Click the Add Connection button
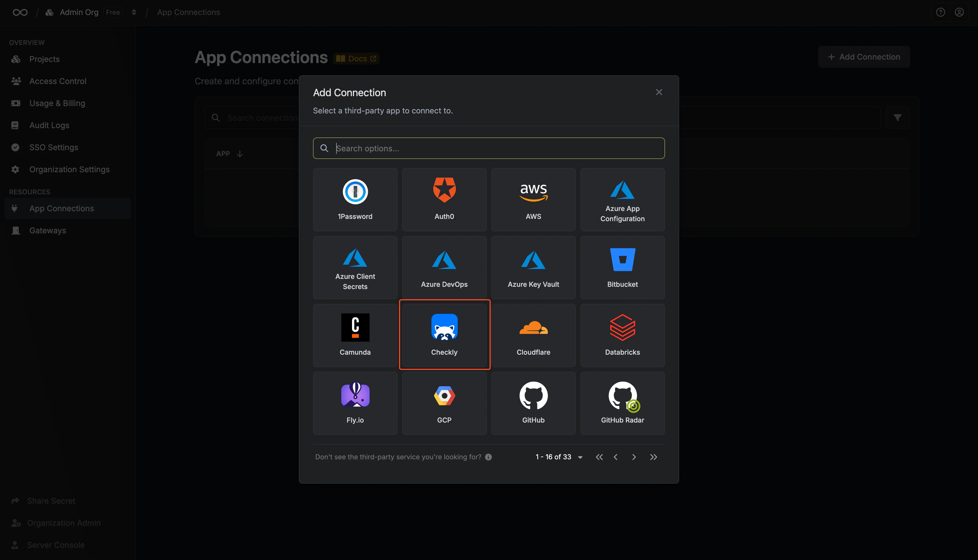978x560 pixels. (x=864, y=57)
